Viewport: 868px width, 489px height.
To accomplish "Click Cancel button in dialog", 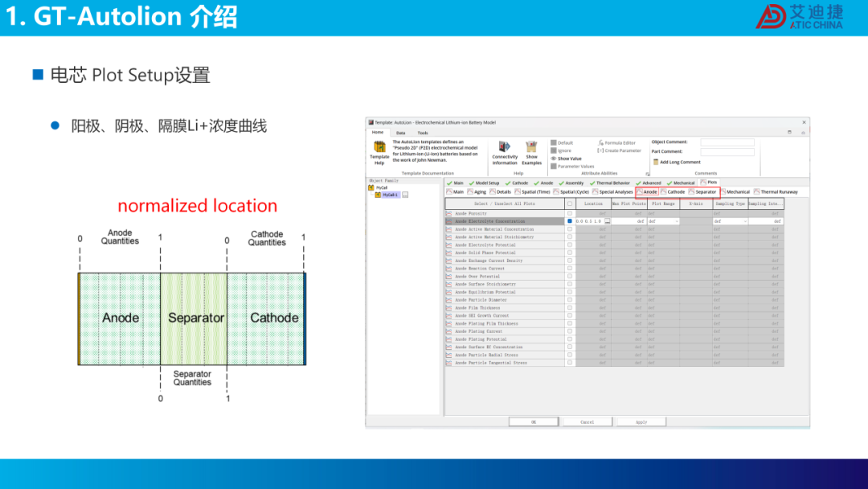I will (588, 422).
